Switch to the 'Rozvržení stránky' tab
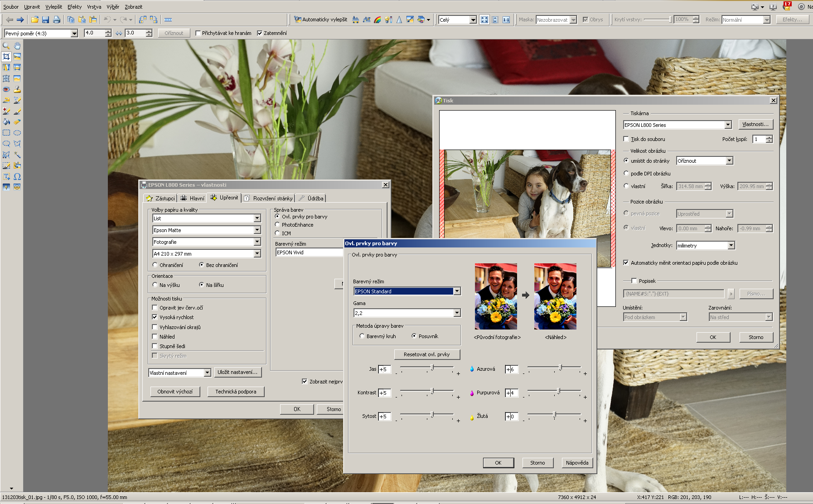This screenshot has width=813, height=504. click(x=269, y=199)
